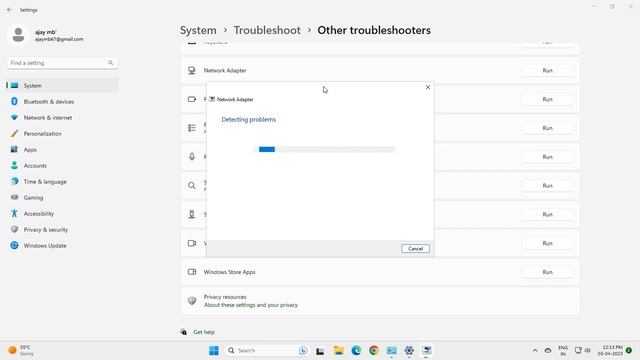
Task: Run the Network Adapter troubleshooter
Action: tap(547, 70)
